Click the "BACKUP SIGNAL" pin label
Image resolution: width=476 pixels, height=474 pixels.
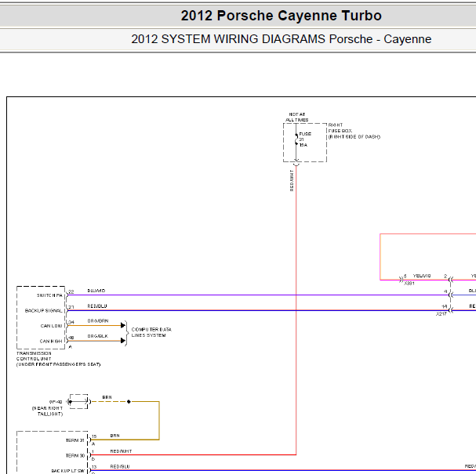(43, 310)
